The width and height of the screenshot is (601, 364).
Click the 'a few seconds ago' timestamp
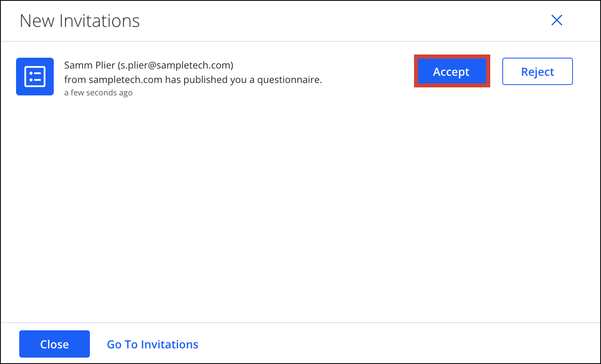click(x=98, y=93)
